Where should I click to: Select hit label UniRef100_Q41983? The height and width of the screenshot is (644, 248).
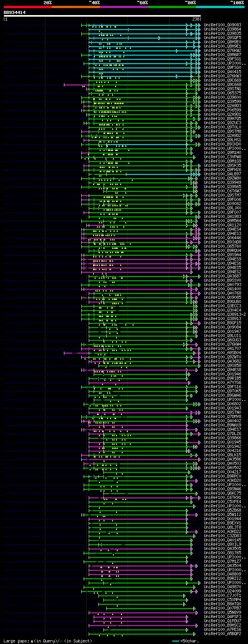[222, 216]
